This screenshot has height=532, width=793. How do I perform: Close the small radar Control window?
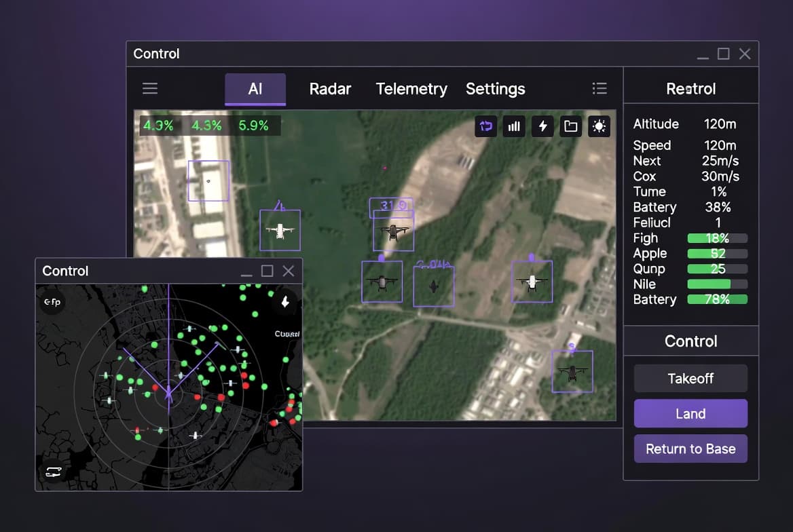click(x=289, y=271)
